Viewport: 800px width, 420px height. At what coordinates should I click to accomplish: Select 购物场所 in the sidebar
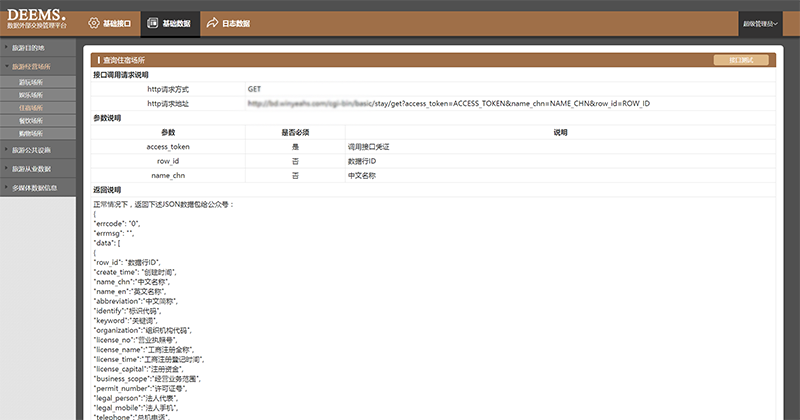tap(31, 133)
